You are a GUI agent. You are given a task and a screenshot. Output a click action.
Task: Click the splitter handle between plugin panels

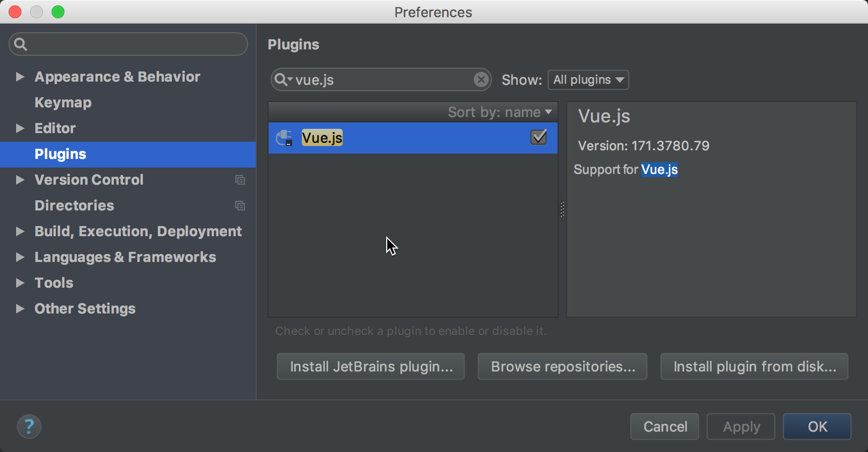tap(562, 209)
